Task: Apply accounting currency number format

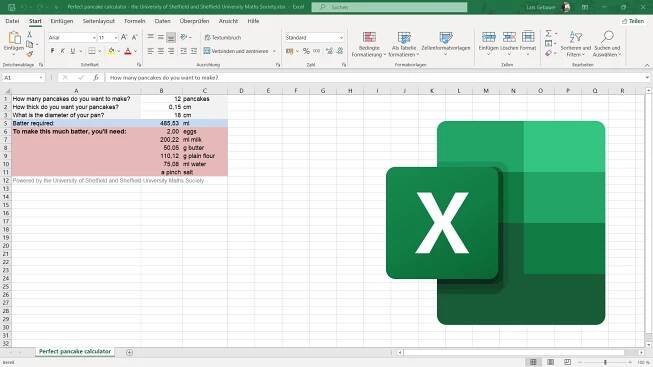Action: pos(289,51)
